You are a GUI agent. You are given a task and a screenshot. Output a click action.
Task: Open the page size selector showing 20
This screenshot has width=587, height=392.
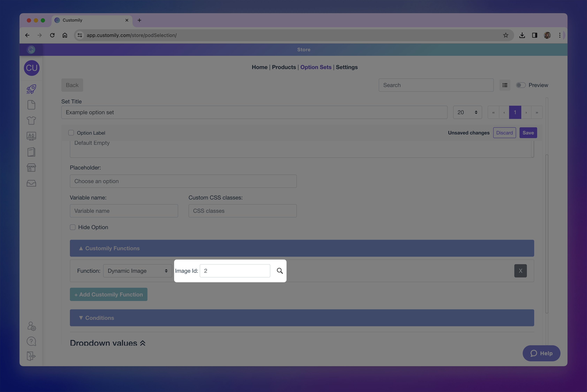[x=467, y=112]
